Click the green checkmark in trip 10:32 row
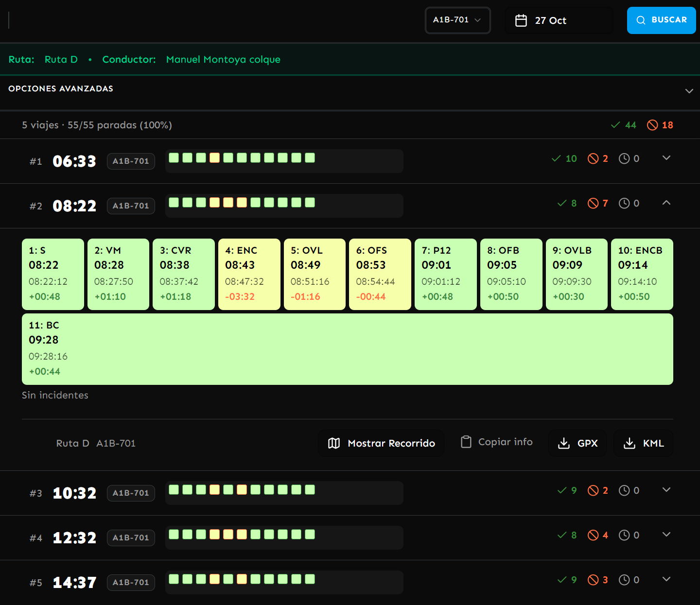 click(562, 490)
